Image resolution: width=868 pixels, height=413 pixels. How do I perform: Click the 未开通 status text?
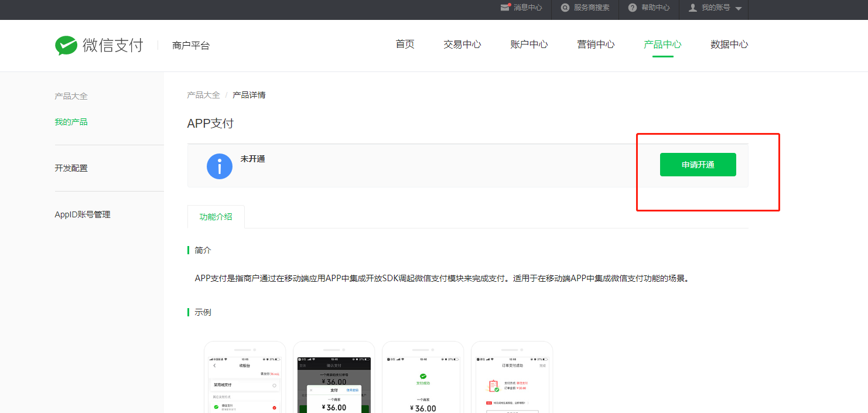pyautogui.click(x=252, y=159)
